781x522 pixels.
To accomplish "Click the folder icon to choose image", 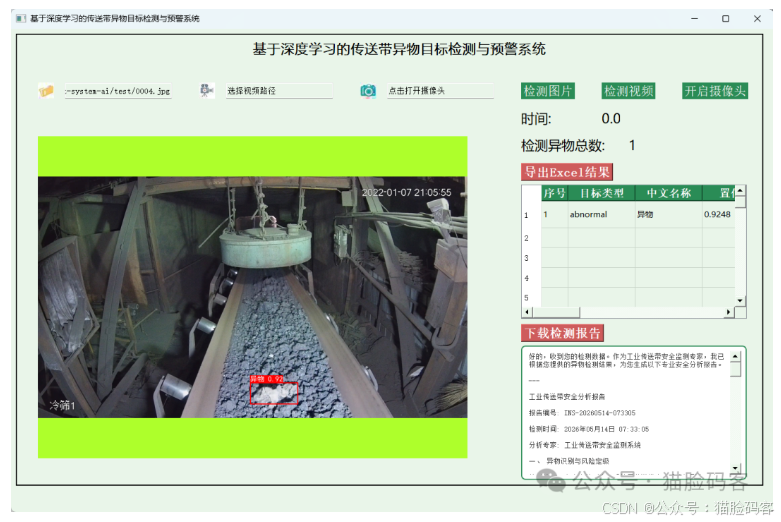I will 46,91.
